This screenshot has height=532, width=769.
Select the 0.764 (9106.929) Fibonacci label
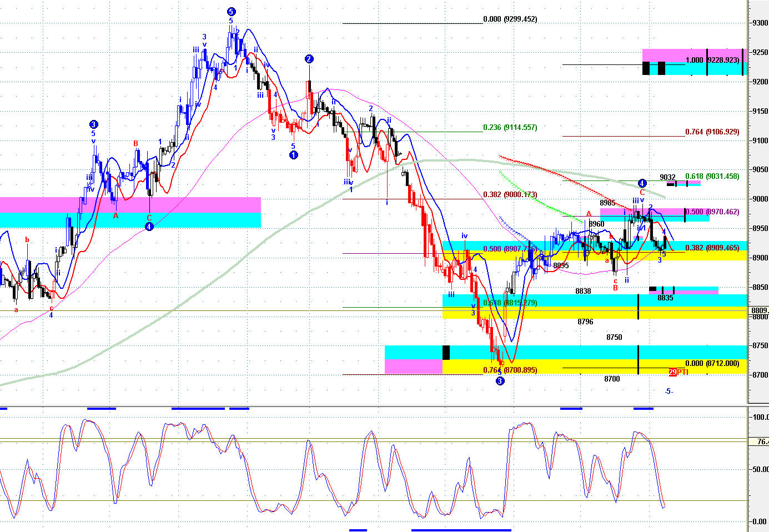click(x=712, y=132)
